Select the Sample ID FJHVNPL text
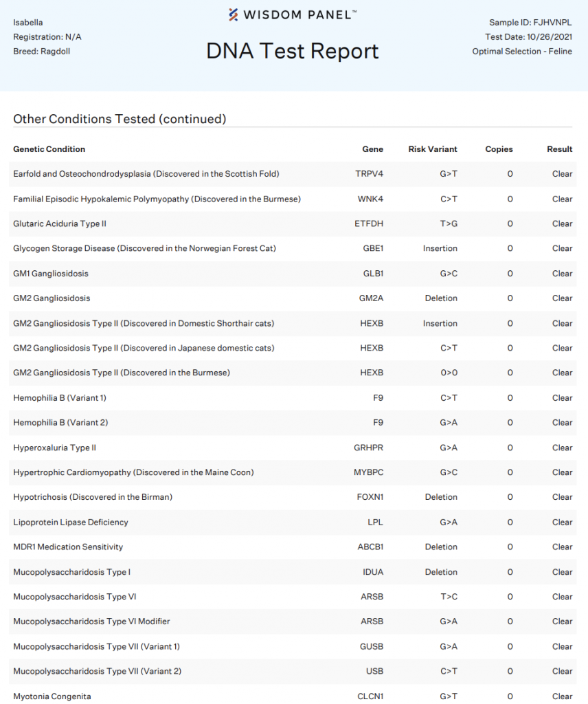The height and width of the screenshot is (704, 588). point(530,23)
